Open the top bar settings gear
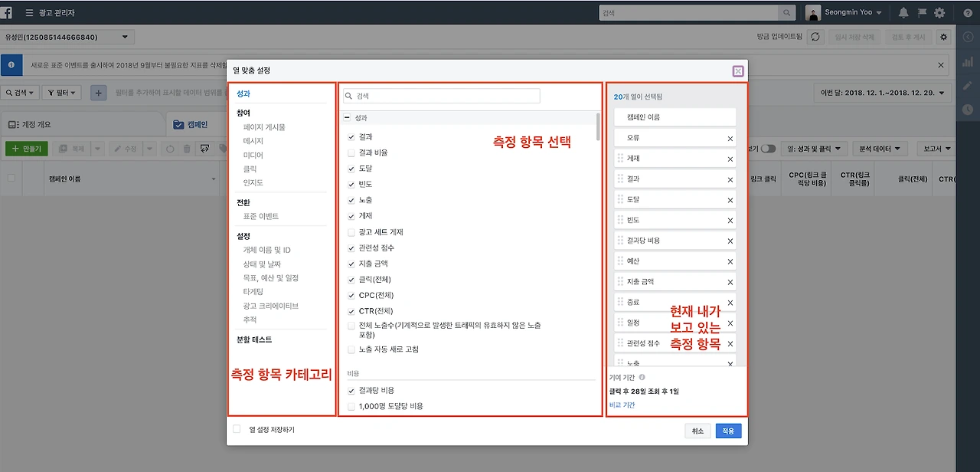This screenshot has height=472, width=980. click(x=939, y=13)
